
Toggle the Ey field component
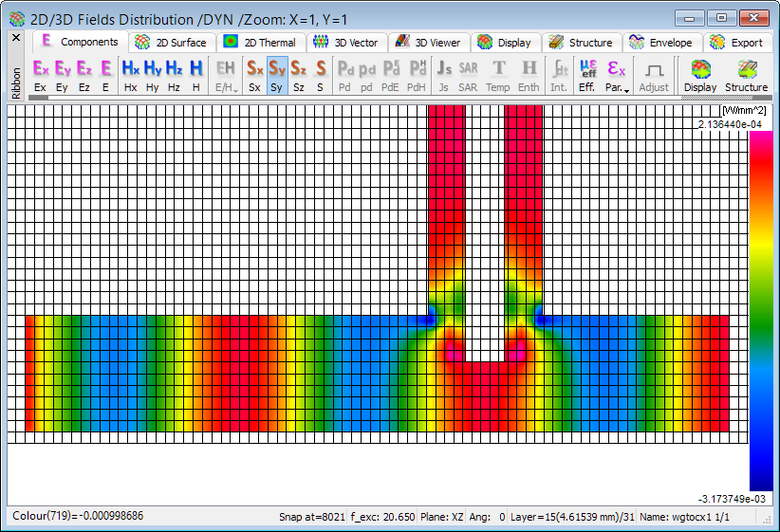(63, 75)
